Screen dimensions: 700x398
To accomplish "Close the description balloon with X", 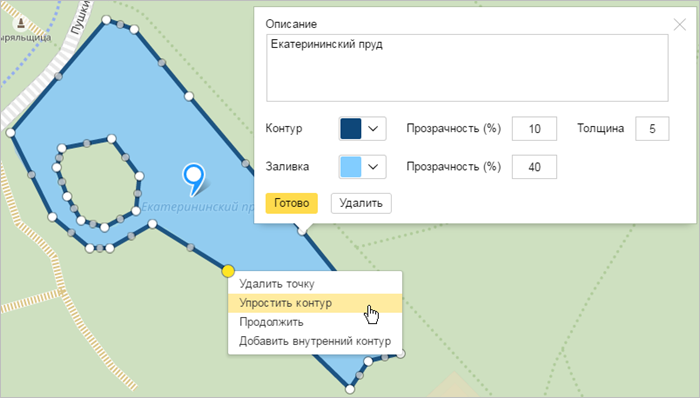I will click(679, 24).
